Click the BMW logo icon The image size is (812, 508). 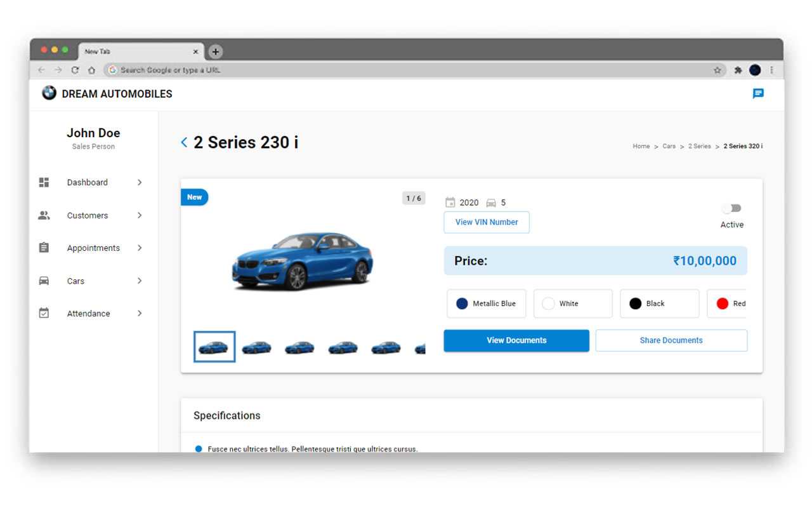[x=49, y=93]
